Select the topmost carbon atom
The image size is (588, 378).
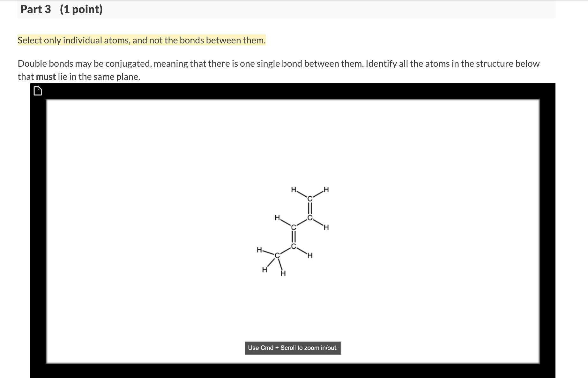pos(310,198)
